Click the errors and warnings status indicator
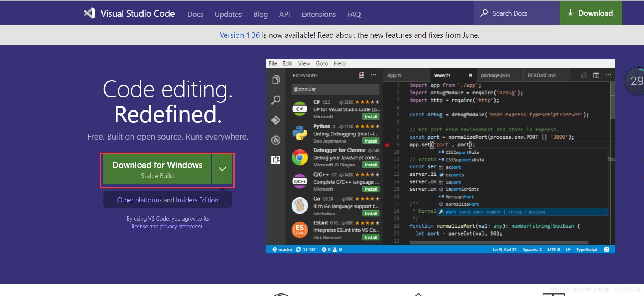This screenshot has width=644, height=296. tap(332, 249)
